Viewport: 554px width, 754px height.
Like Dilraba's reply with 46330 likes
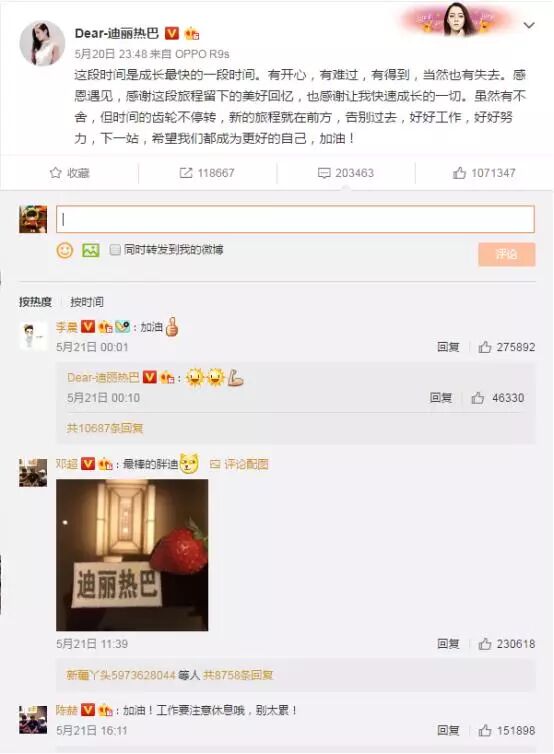[x=478, y=398]
